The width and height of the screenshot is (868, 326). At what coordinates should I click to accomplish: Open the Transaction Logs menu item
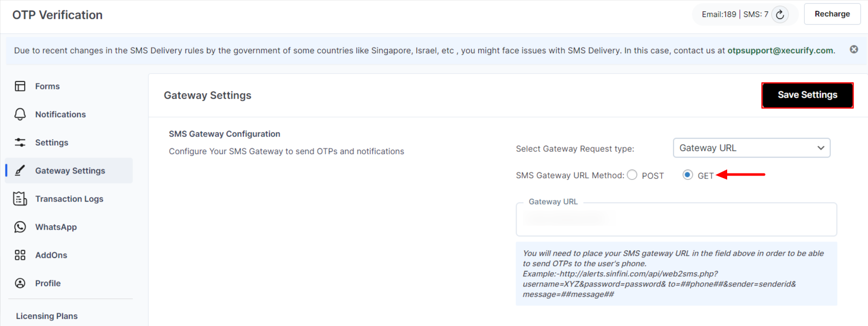point(69,199)
